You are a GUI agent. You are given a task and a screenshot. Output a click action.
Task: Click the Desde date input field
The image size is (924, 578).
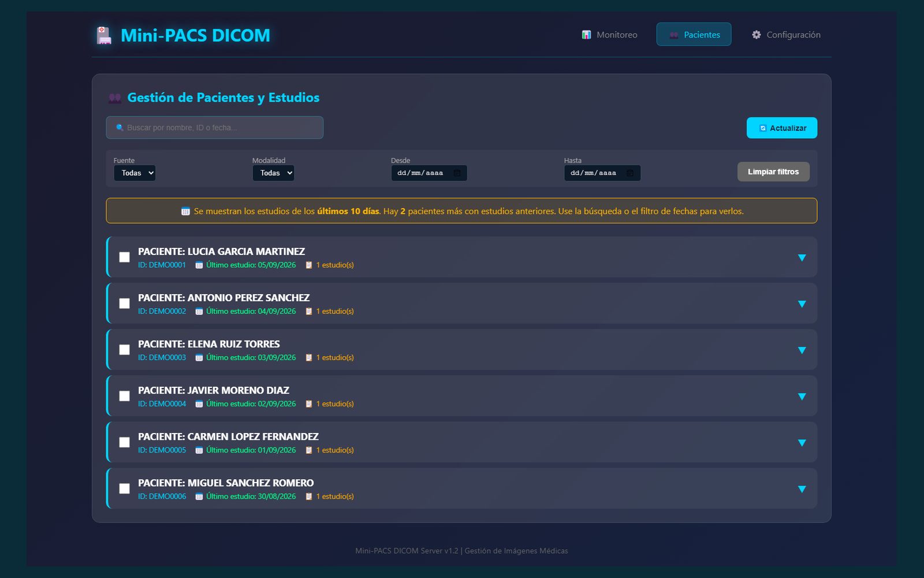[x=429, y=173]
